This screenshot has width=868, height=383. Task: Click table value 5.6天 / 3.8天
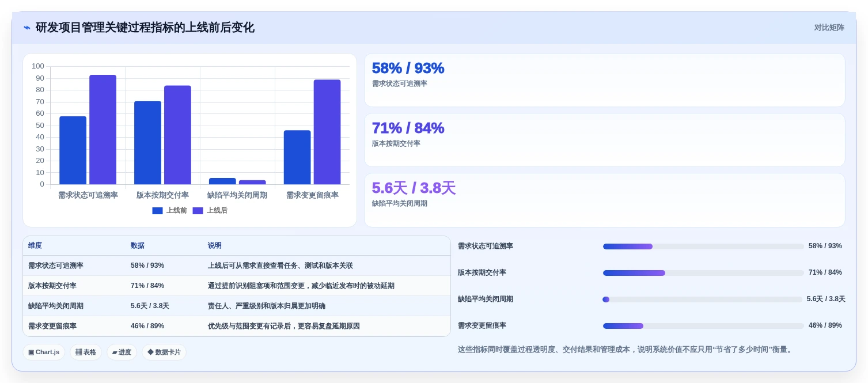tap(150, 306)
